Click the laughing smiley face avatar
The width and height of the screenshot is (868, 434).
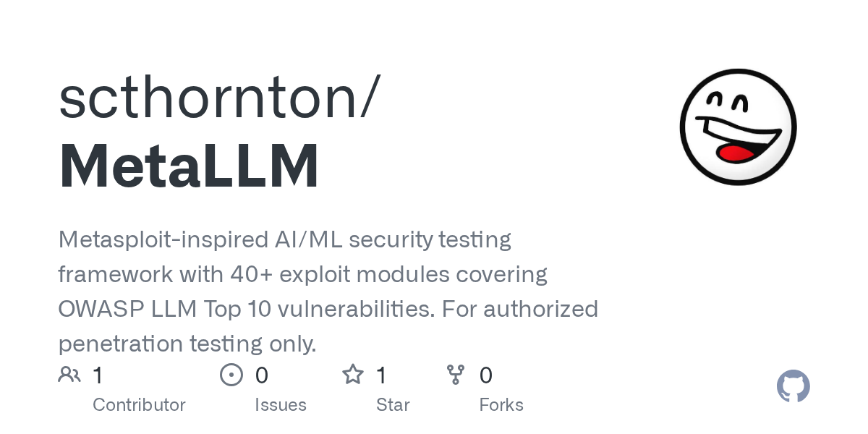point(738,127)
